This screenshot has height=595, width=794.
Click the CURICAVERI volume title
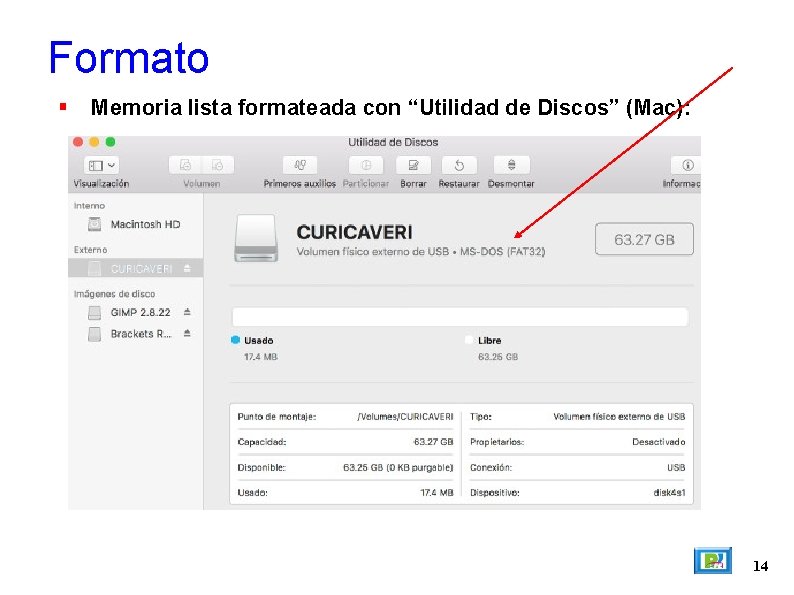pyautogui.click(x=354, y=232)
